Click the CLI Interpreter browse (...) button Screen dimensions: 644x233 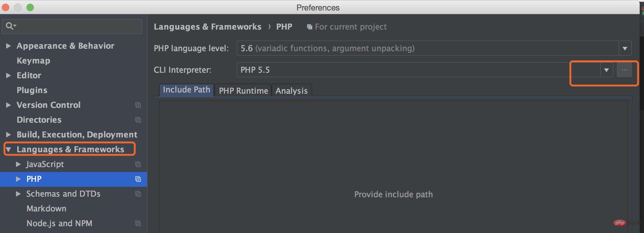coord(624,70)
